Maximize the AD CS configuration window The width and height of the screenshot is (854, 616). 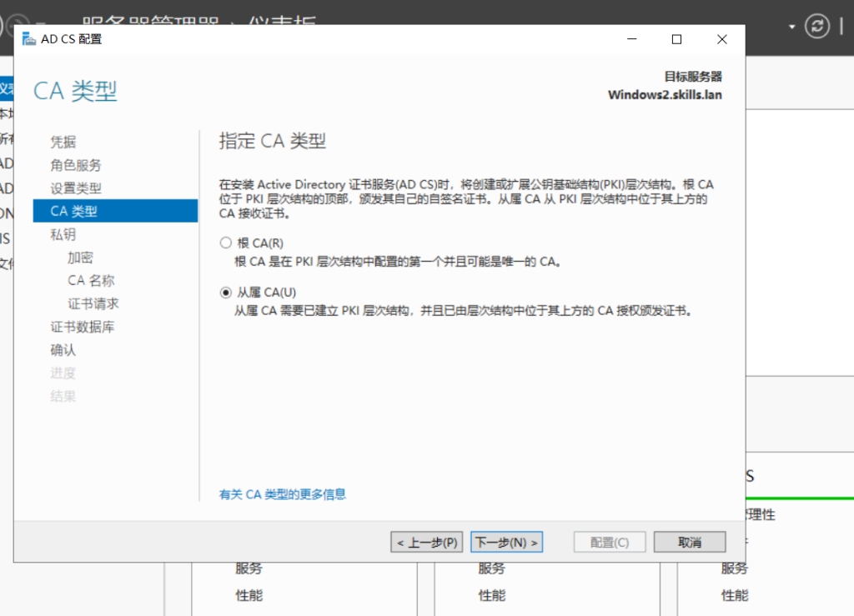[x=676, y=39]
